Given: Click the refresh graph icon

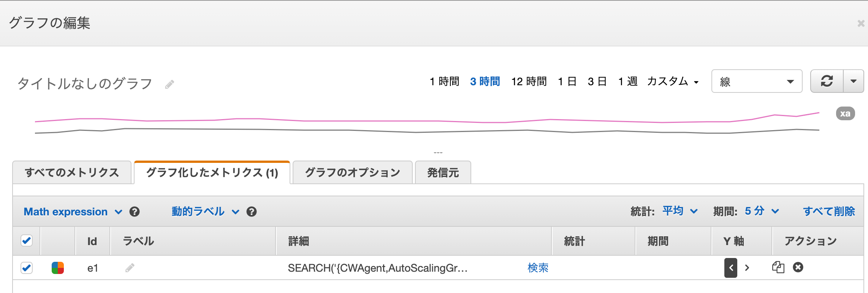Looking at the screenshot, I should [x=827, y=81].
